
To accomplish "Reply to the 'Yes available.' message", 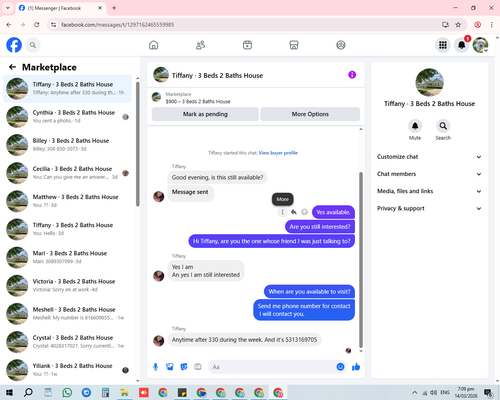I will pos(294,212).
